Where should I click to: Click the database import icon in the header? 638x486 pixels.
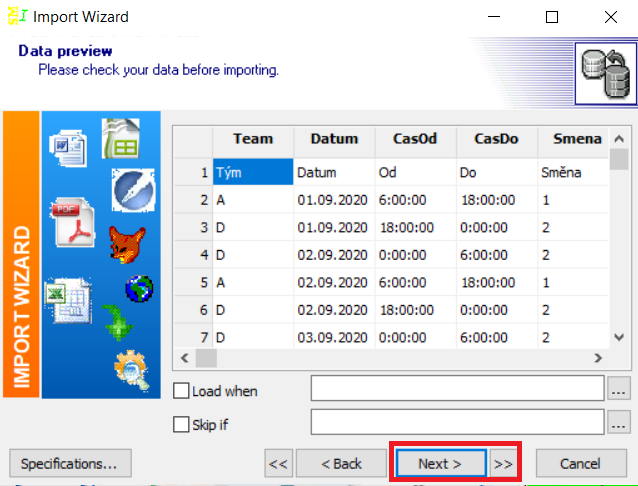pyautogui.click(x=605, y=73)
